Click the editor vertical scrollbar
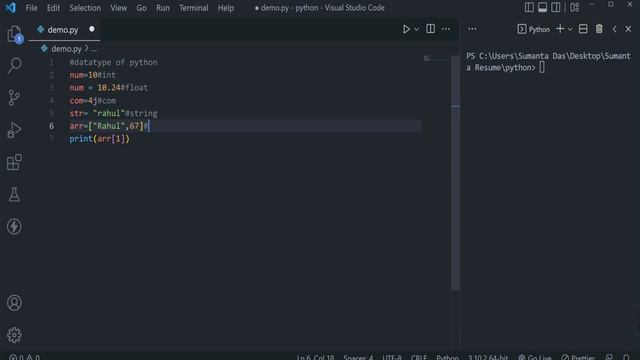This screenshot has height=360, width=640. (x=456, y=173)
